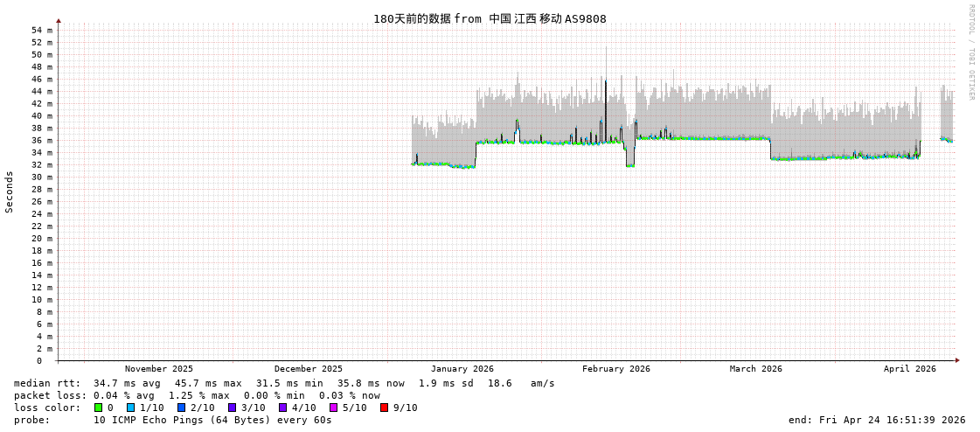
Task: Click the red 9/10 loss swatch
Action: [384, 408]
